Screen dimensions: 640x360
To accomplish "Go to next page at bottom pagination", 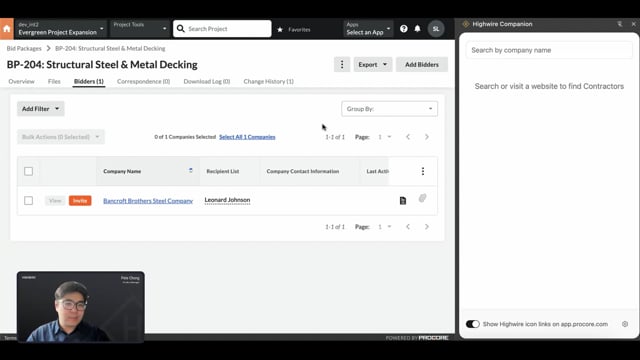I will (x=427, y=227).
